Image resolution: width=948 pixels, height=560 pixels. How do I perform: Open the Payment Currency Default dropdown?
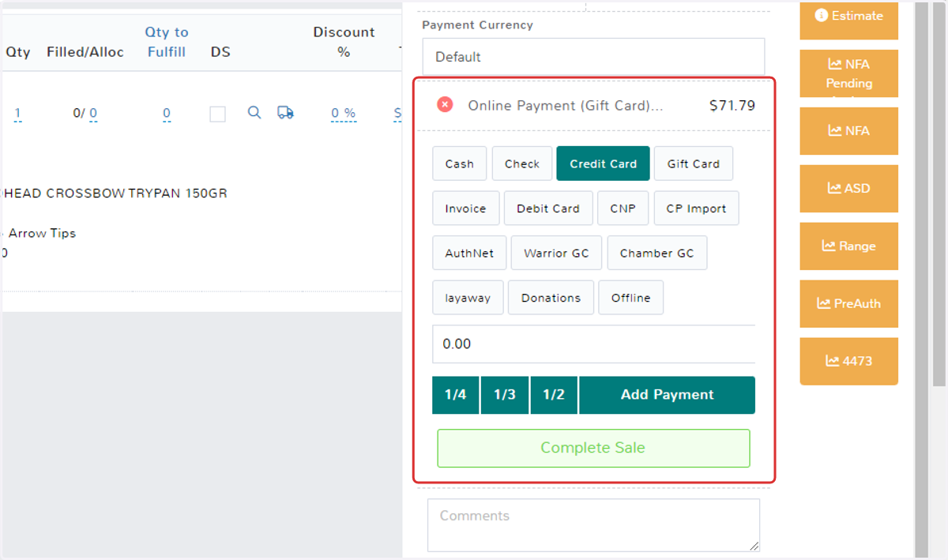coord(593,57)
